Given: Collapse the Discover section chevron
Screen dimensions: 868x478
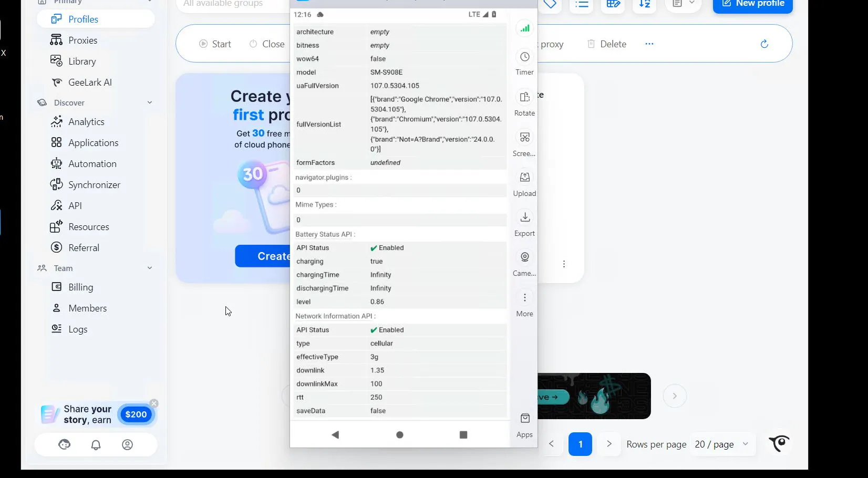Looking at the screenshot, I should tap(150, 103).
